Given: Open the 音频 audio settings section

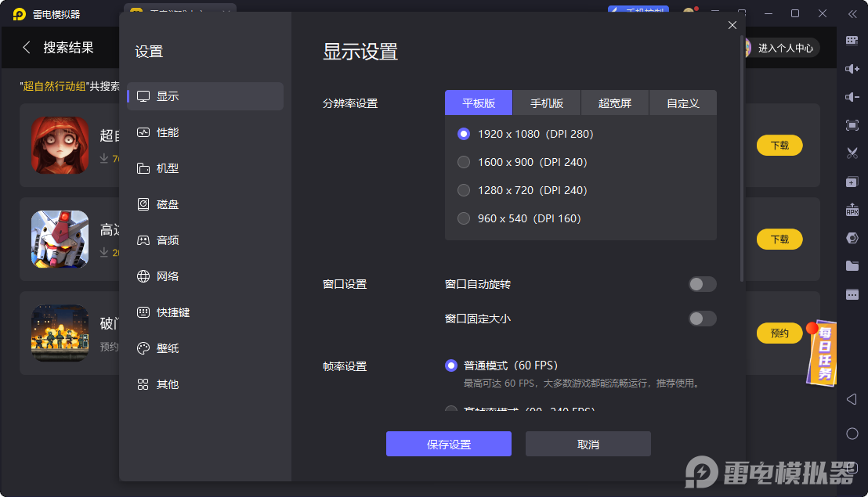Looking at the screenshot, I should coord(205,240).
